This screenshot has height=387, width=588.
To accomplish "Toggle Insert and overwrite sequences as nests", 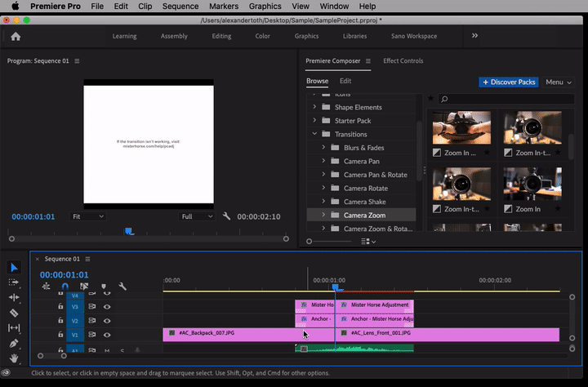I will coord(46,286).
